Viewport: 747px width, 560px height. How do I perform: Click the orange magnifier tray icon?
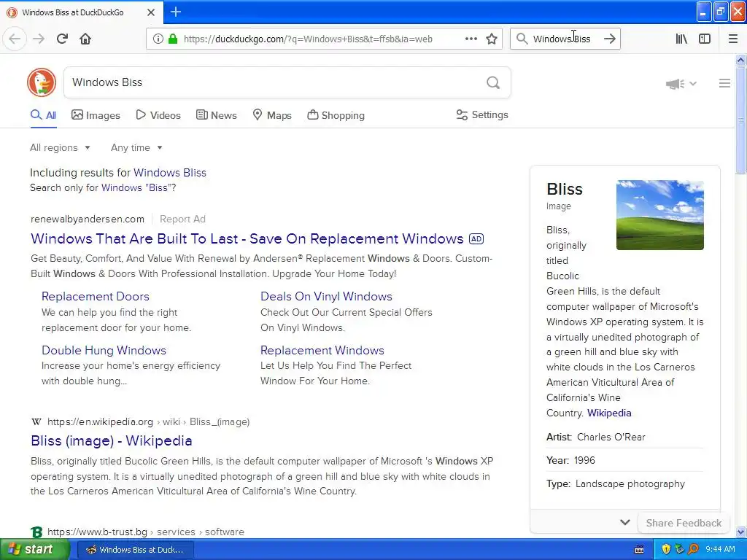tap(693, 549)
